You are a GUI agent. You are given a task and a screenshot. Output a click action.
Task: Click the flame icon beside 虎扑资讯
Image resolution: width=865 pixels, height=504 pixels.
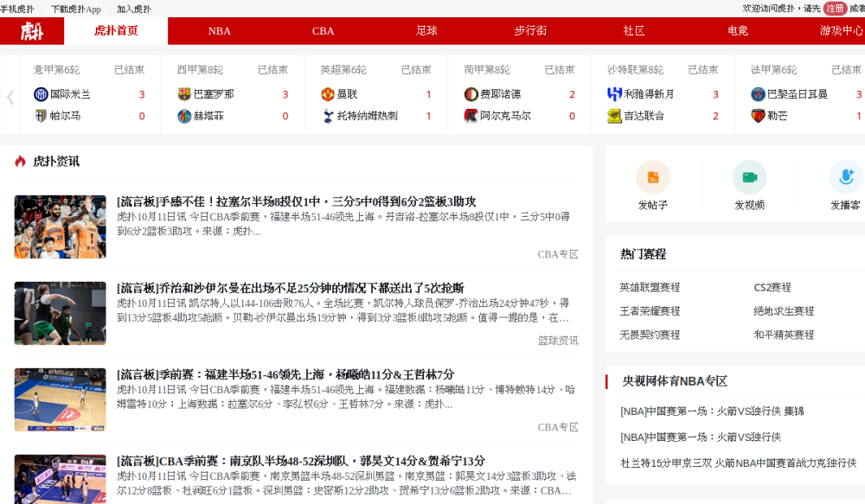tap(21, 161)
